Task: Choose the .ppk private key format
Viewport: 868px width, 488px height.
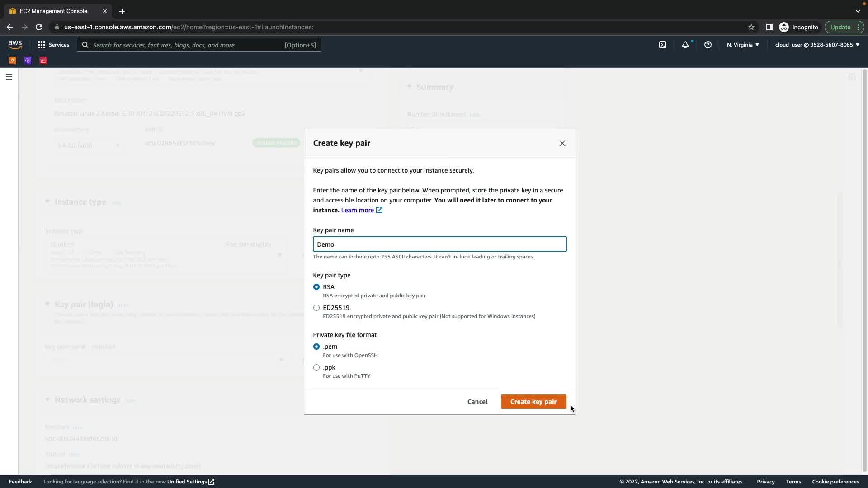Action: 316,367
